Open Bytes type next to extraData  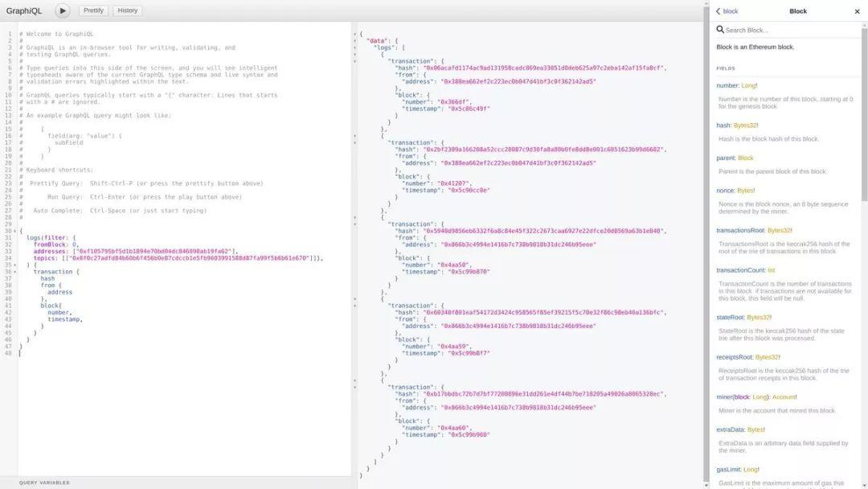coord(755,429)
